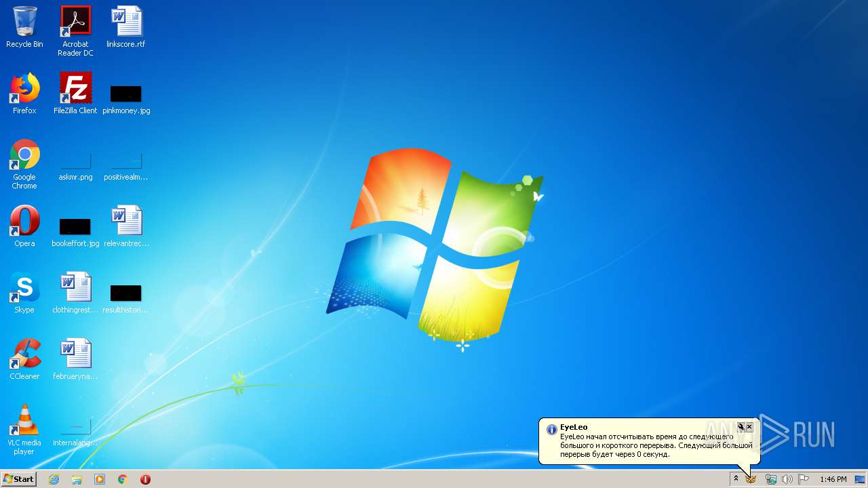The height and width of the screenshot is (488, 868).
Task: Show hidden tray icons arrow
Action: point(736,479)
